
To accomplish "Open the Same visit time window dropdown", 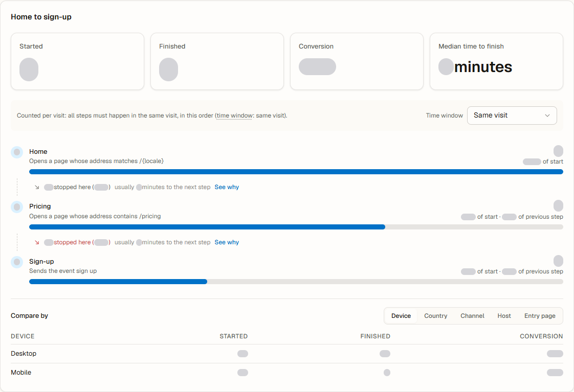I will (512, 116).
